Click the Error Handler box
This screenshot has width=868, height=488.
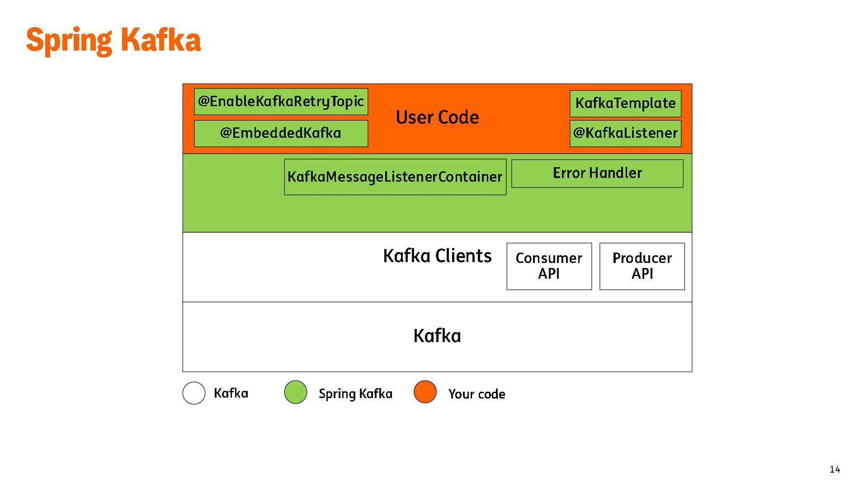597,174
